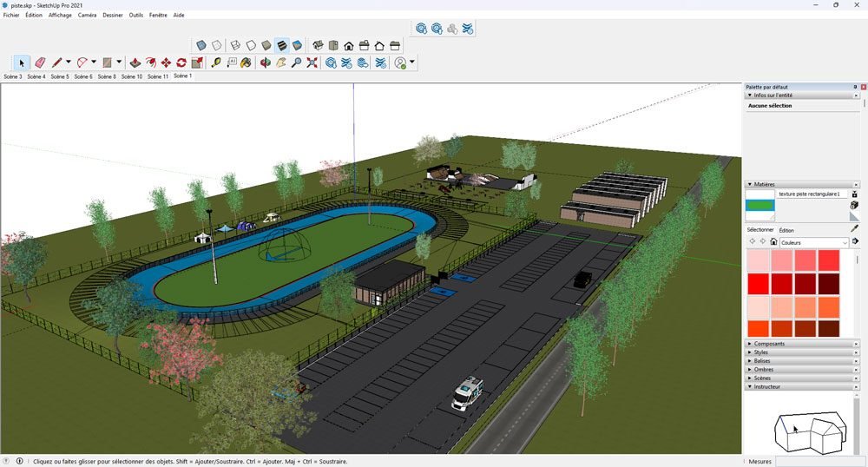This screenshot has width=868, height=467.
Task: Expand the Composants panel
Action: coord(750,344)
